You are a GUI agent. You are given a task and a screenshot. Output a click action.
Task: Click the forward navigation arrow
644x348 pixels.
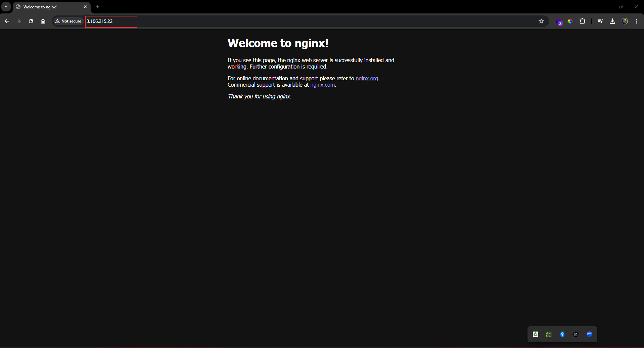[x=19, y=21]
